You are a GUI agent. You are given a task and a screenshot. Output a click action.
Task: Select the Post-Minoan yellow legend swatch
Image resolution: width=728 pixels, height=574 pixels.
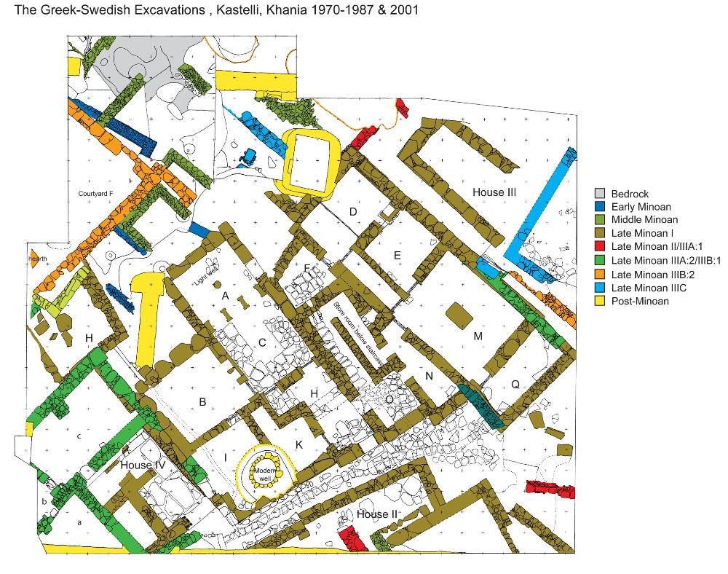pos(601,302)
